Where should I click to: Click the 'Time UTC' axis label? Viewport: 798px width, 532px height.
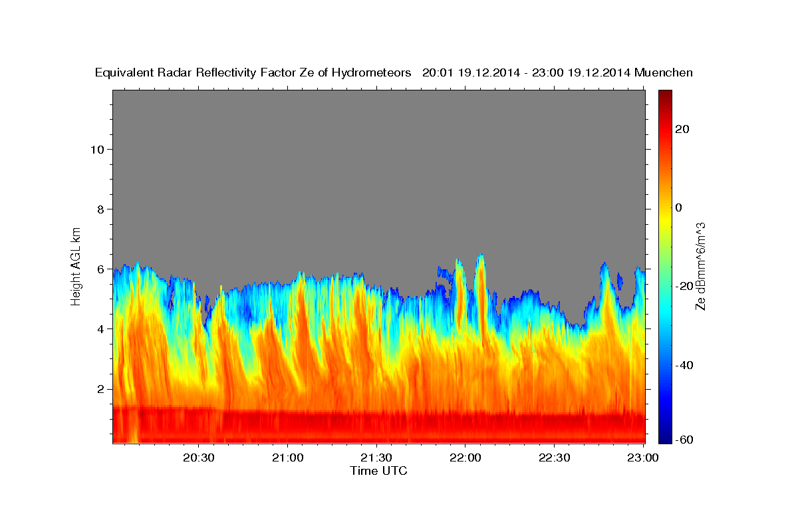378,471
